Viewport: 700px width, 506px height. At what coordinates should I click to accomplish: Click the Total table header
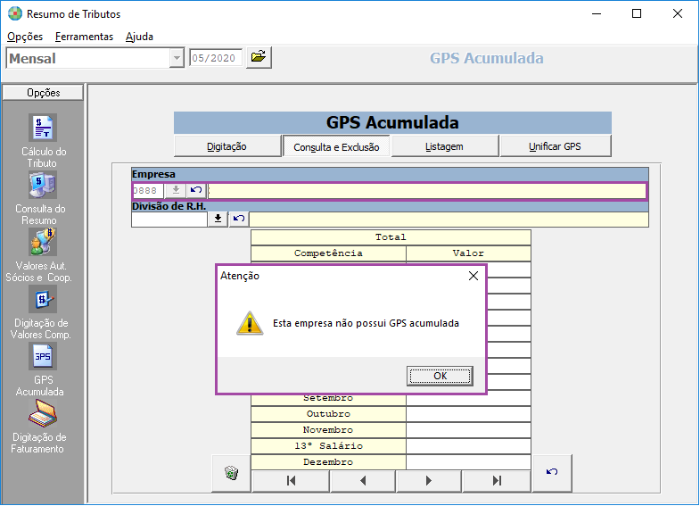[x=391, y=237]
